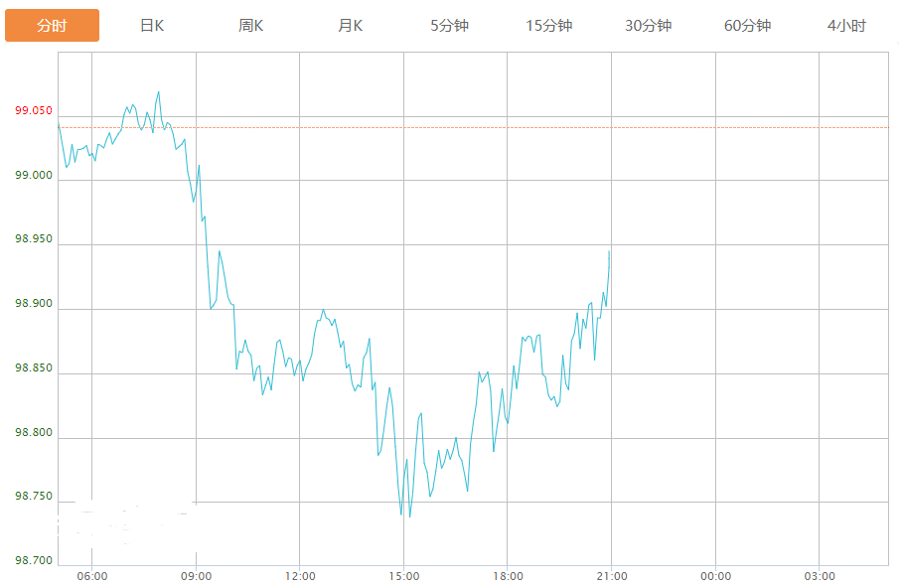The height and width of the screenshot is (588, 902).
Task: Open the 周K weekly chart tab
Action: [x=251, y=26]
